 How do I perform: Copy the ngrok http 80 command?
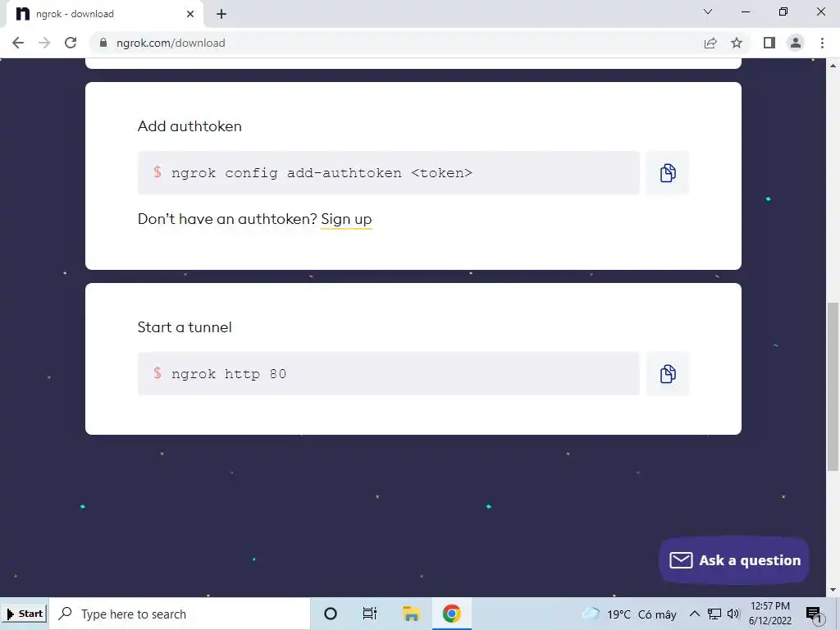coord(668,374)
